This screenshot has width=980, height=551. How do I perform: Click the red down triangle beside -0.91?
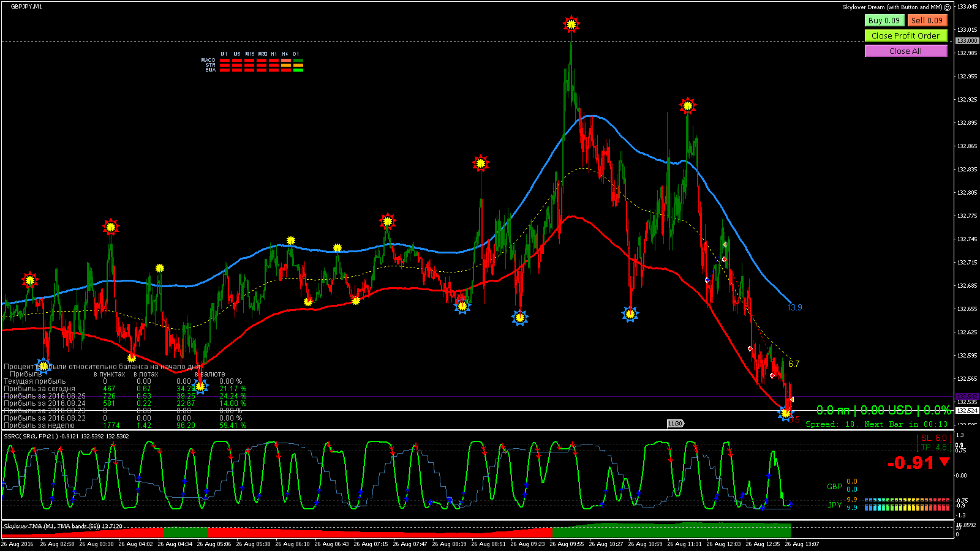944,462
